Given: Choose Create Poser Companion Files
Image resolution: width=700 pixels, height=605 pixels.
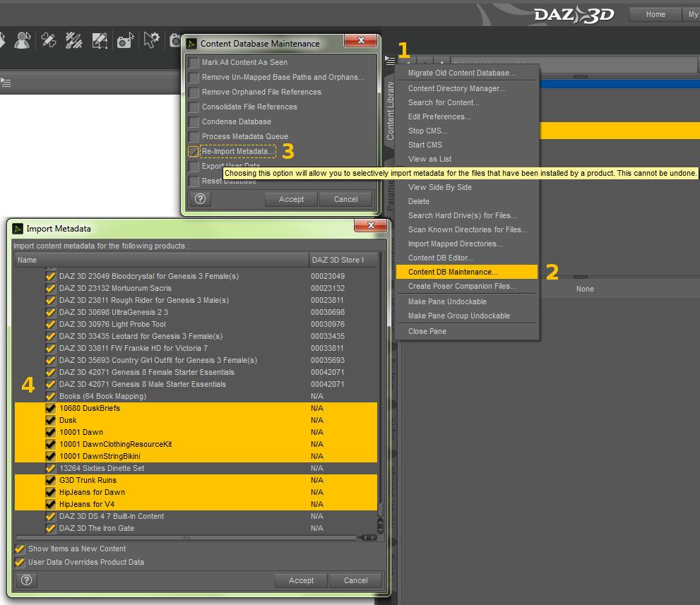Looking at the screenshot, I should [x=466, y=286].
